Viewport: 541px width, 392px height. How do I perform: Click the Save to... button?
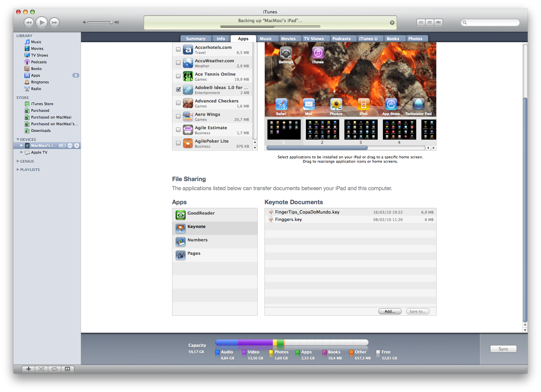(x=417, y=311)
